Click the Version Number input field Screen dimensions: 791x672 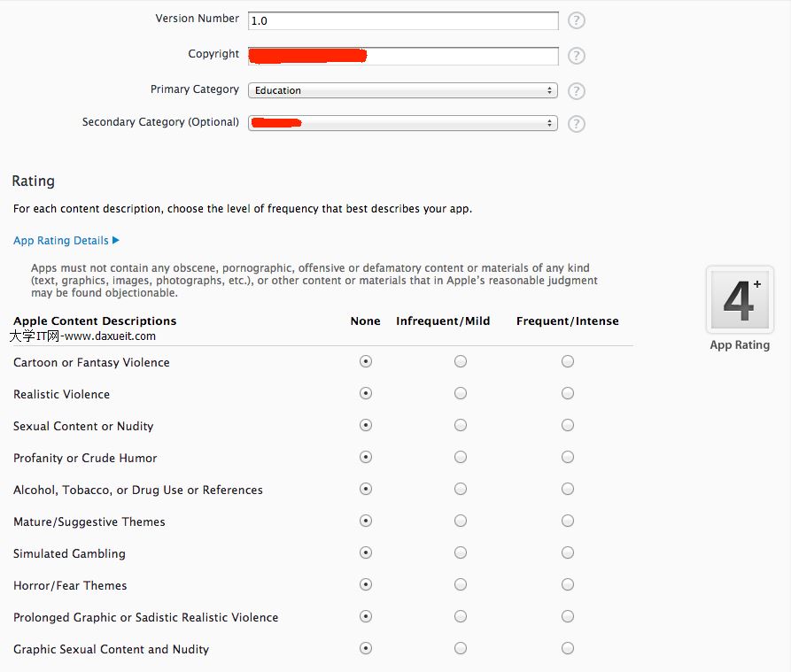pyautogui.click(x=403, y=20)
